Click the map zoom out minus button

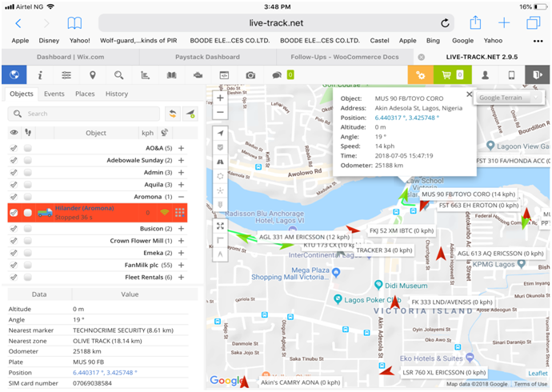(220, 112)
